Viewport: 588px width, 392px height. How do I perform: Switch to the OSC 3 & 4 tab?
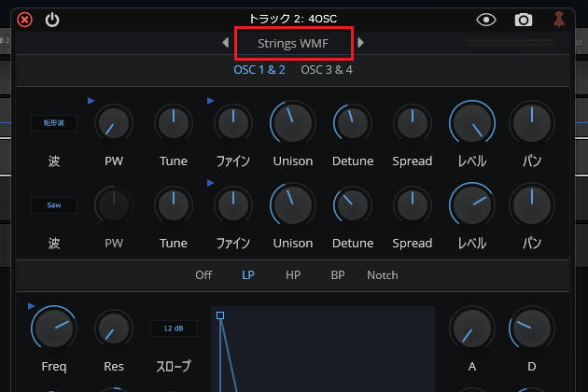click(x=327, y=69)
